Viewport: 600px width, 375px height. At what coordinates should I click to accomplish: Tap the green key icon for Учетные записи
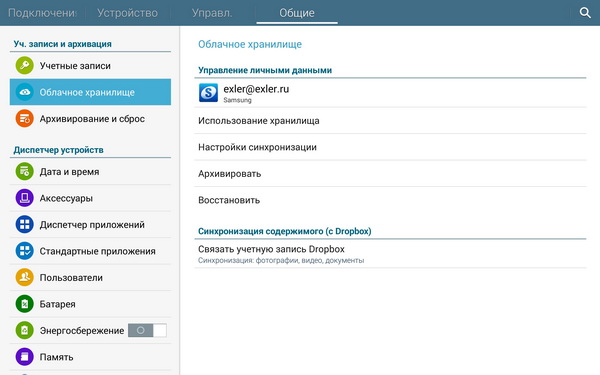click(x=24, y=65)
